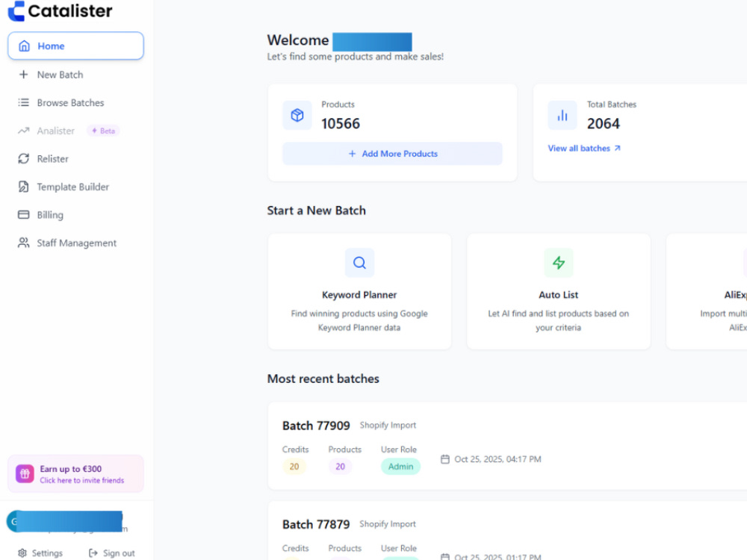Click the New Batch plus icon
This screenshot has width=747, height=560.
coord(23,74)
